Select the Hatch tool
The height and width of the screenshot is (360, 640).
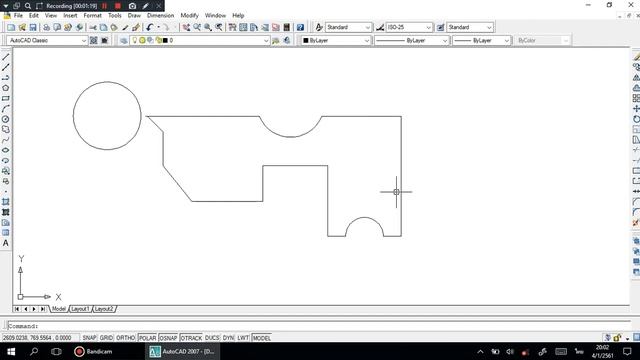coord(6,202)
